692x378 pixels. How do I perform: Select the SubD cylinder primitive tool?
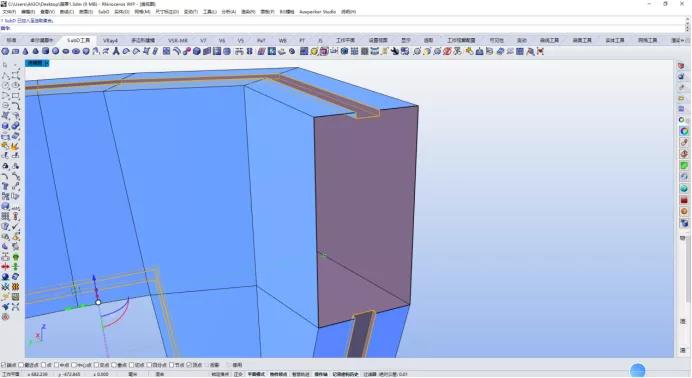(x=45, y=52)
